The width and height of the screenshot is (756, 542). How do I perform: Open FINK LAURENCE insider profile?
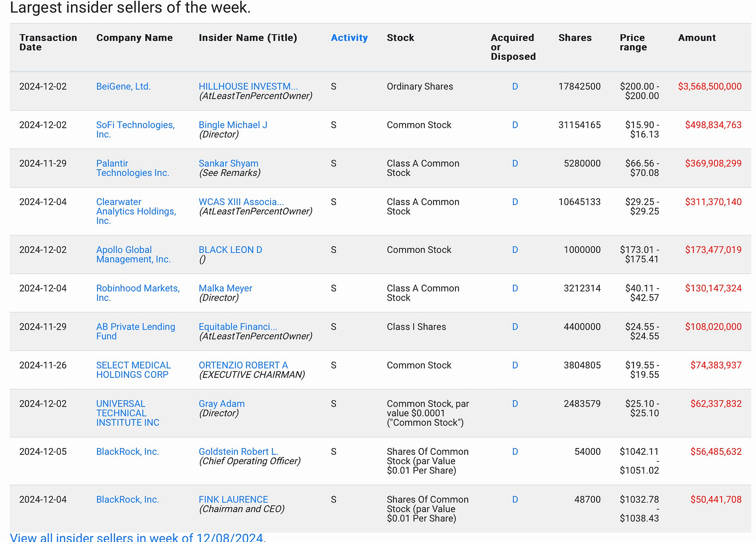(233, 499)
